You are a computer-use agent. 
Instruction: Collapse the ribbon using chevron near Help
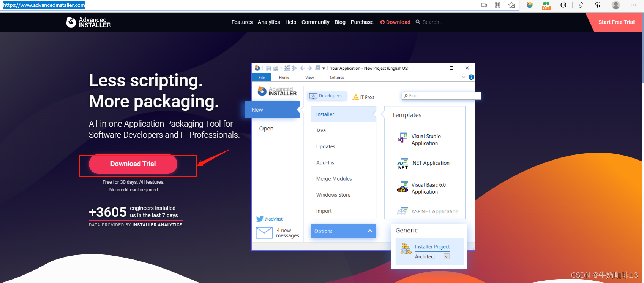[464, 77]
